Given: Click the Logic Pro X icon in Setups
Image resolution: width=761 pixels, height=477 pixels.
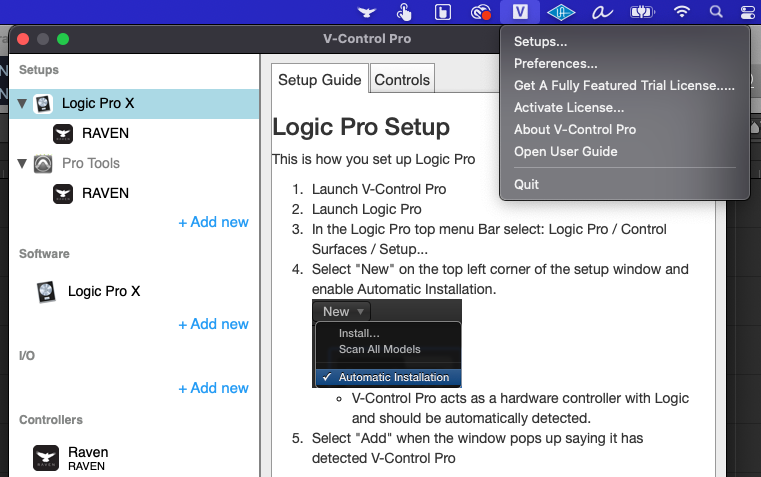Looking at the screenshot, I should click(43, 104).
